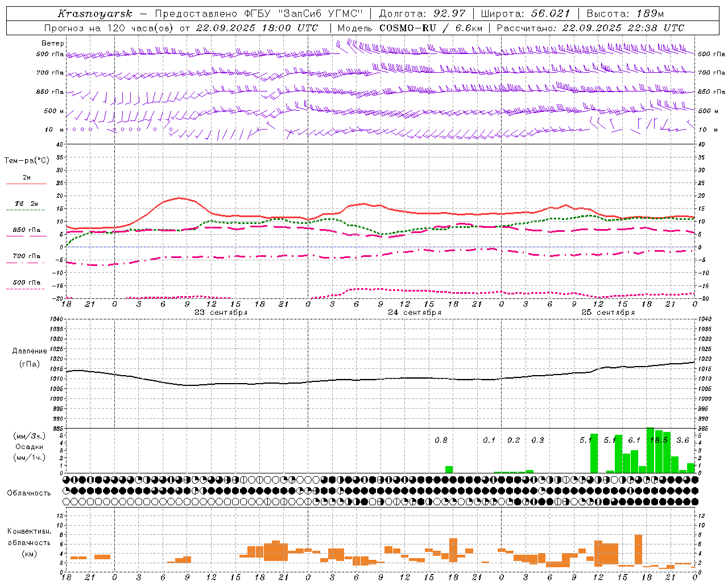728x582 pixels.
Task: Click the "Высота: 189м" header field
Action: click(625, 14)
